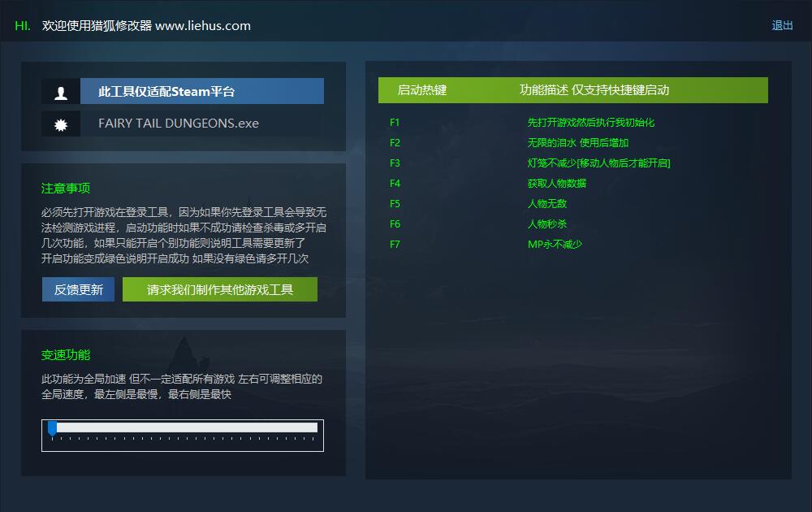Select 人物无敌 function
This screenshot has width=812, height=512.
pyautogui.click(x=546, y=204)
